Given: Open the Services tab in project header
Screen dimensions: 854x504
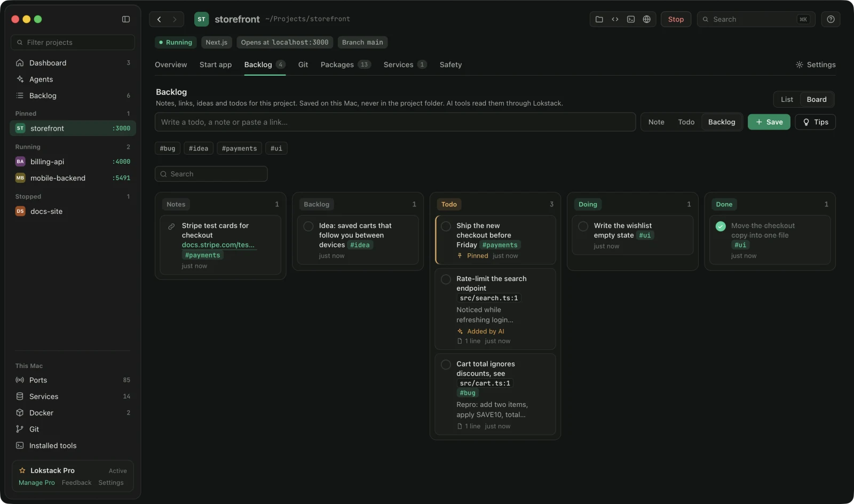Looking at the screenshot, I should pyautogui.click(x=405, y=65).
